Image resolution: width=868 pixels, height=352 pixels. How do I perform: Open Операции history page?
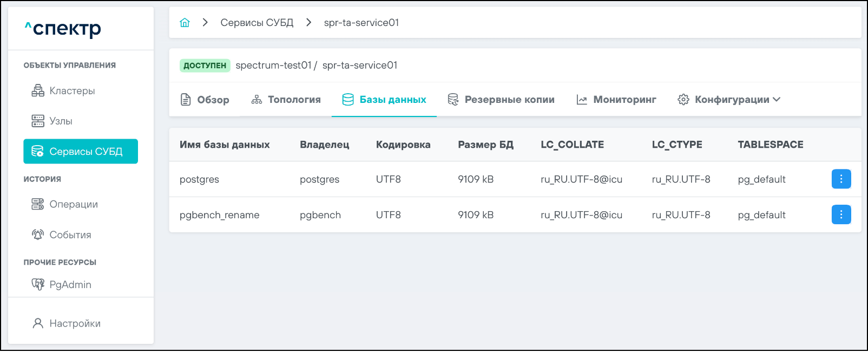pyautogui.click(x=73, y=204)
